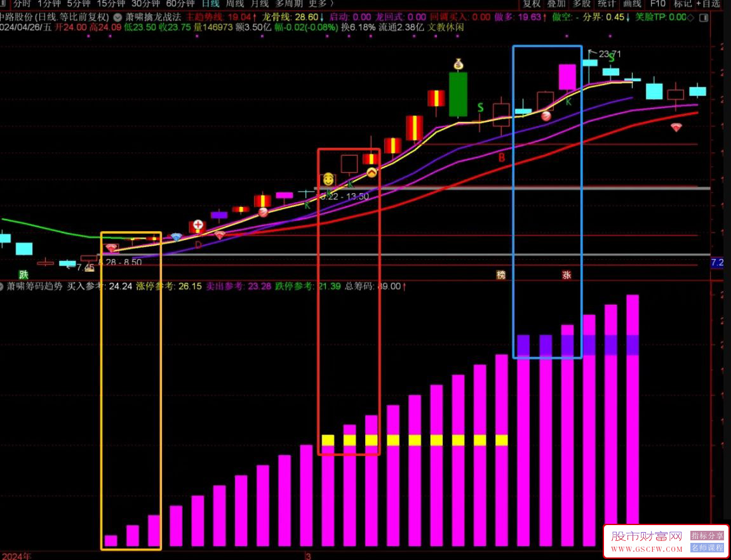Select the 30分钟 period tab

(145, 4)
